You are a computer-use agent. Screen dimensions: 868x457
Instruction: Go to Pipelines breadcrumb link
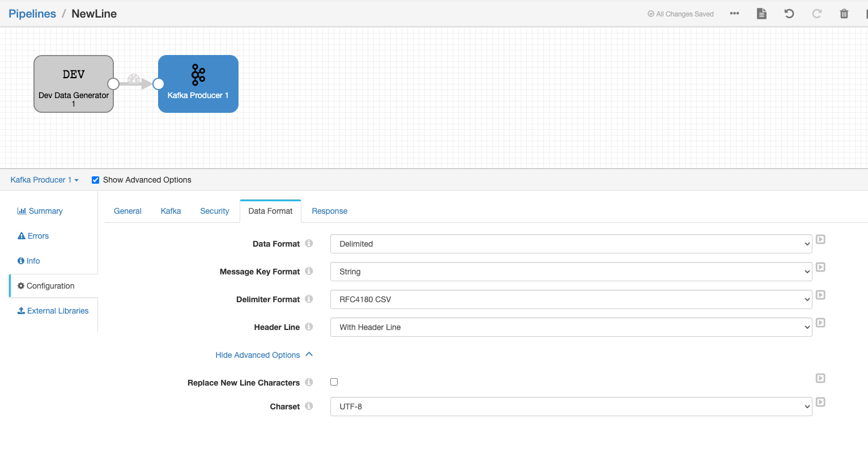pyautogui.click(x=32, y=14)
